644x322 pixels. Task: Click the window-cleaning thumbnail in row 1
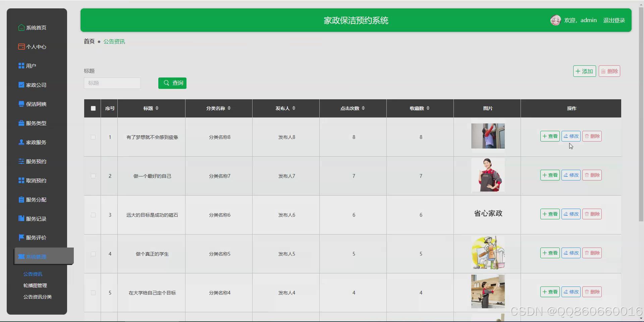488,136
